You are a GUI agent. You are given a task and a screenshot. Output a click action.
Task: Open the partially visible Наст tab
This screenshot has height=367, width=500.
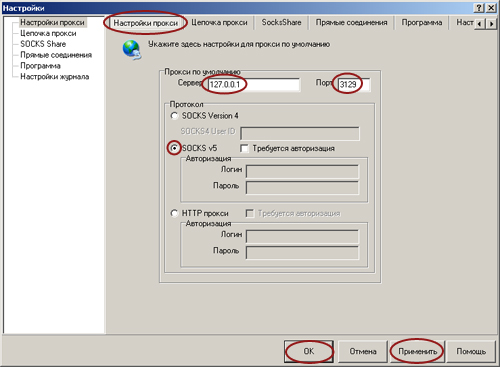pos(464,23)
